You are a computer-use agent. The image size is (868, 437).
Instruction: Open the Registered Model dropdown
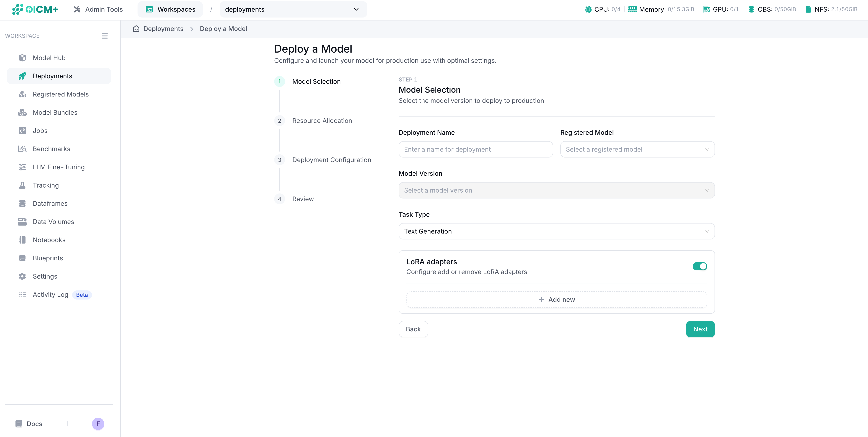637,149
